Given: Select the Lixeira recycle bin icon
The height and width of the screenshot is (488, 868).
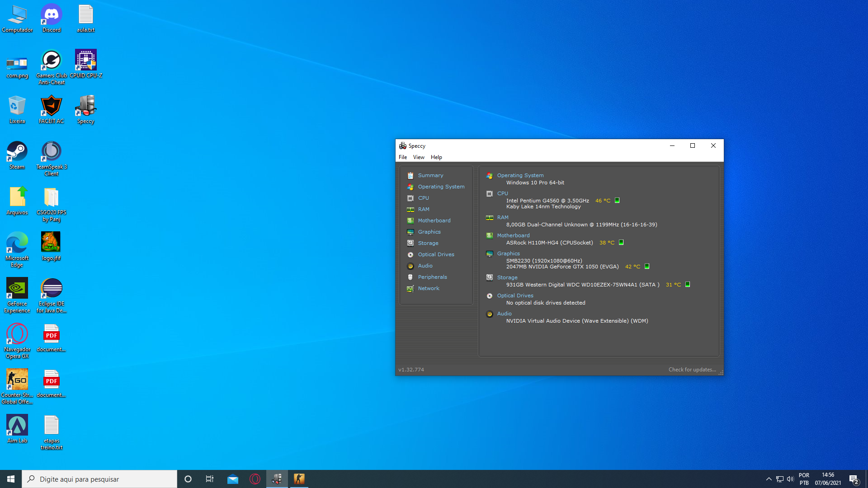Looking at the screenshot, I should click(17, 109).
